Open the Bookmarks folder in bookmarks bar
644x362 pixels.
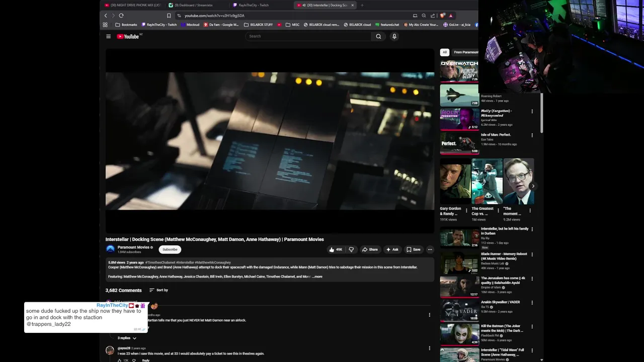[x=126, y=25]
